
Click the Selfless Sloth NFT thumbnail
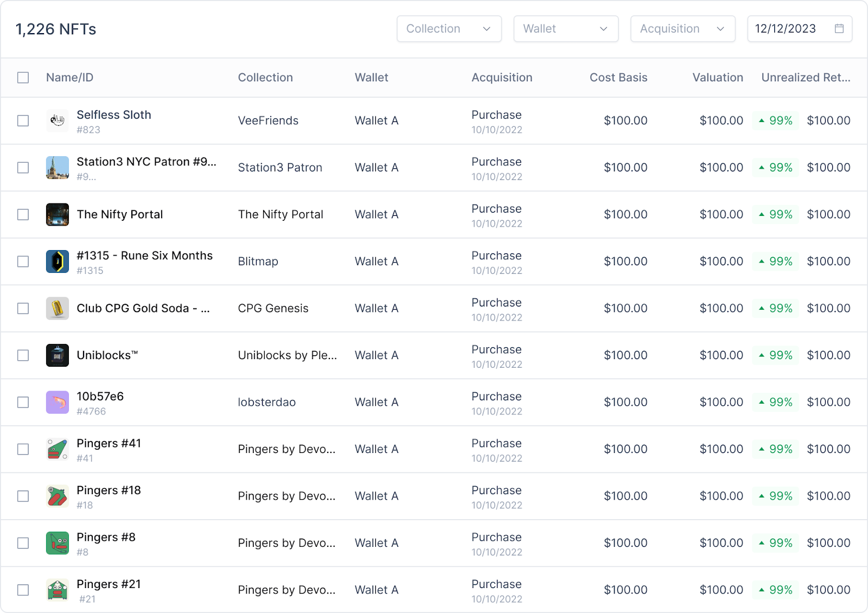[58, 120]
